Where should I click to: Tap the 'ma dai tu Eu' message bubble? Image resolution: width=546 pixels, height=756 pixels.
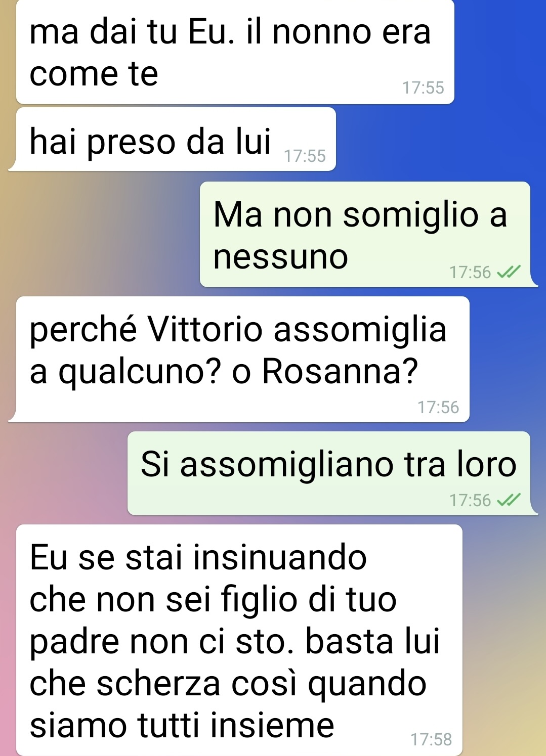[235, 52]
